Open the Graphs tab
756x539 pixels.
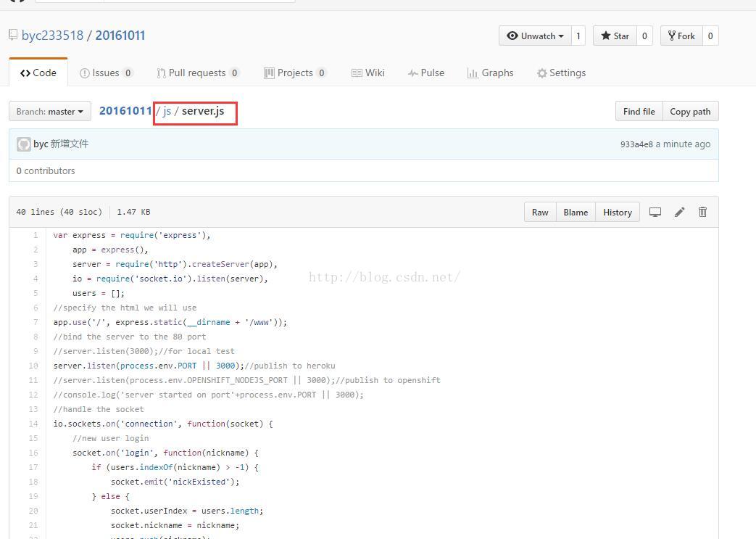pyautogui.click(x=490, y=73)
